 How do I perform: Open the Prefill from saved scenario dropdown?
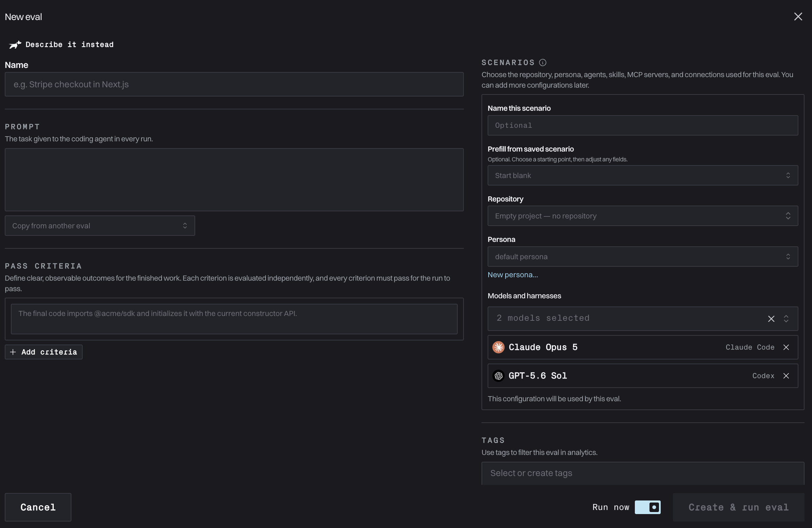[x=643, y=176]
